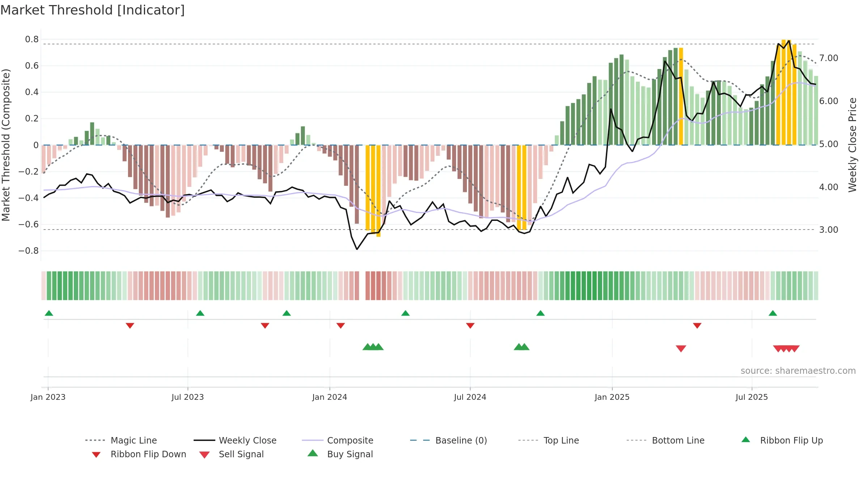This screenshot has width=868, height=488.
Task: Click the Jul 2023 x-axis label
Action: click(x=188, y=397)
